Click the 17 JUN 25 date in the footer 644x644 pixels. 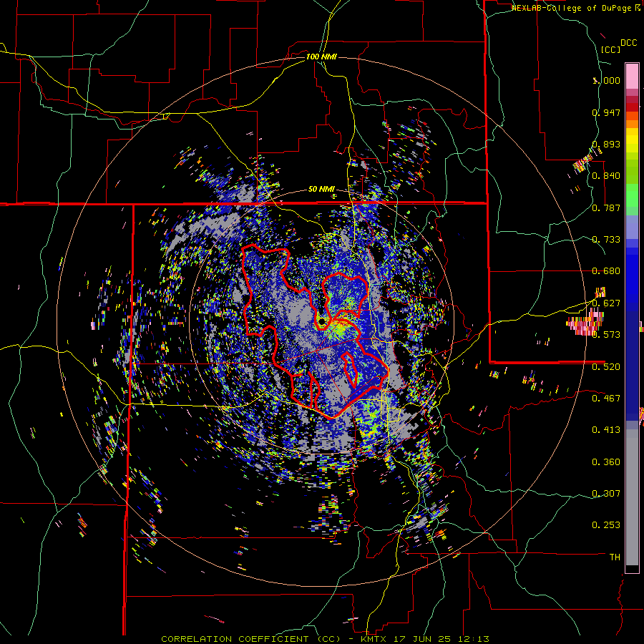pyautogui.click(x=421, y=639)
